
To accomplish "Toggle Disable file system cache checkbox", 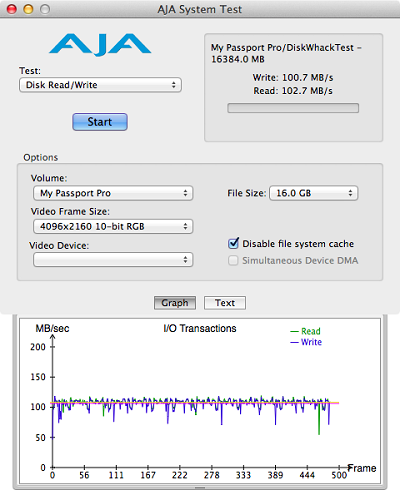I will coord(233,243).
